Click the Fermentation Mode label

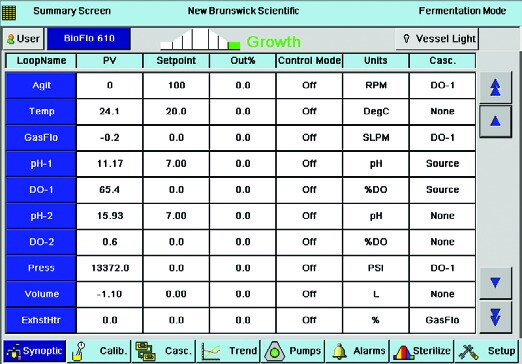(462, 11)
